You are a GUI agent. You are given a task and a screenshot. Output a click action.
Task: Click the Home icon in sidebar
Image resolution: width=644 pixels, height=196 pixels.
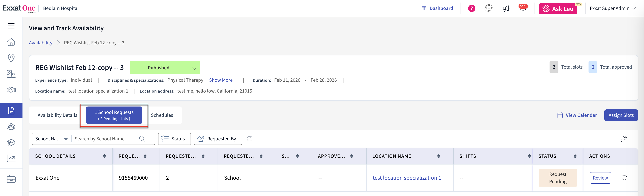(x=11, y=42)
